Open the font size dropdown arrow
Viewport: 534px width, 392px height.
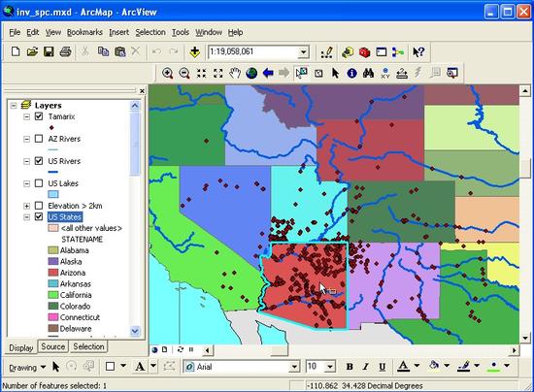point(330,367)
